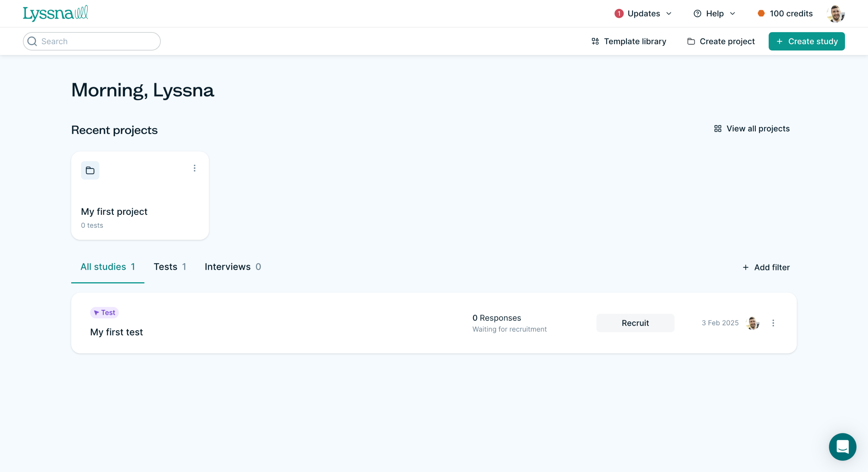This screenshot has height=472, width=868.
Task: Switch to the Interviews tab
Action: [x=233, y=267]
